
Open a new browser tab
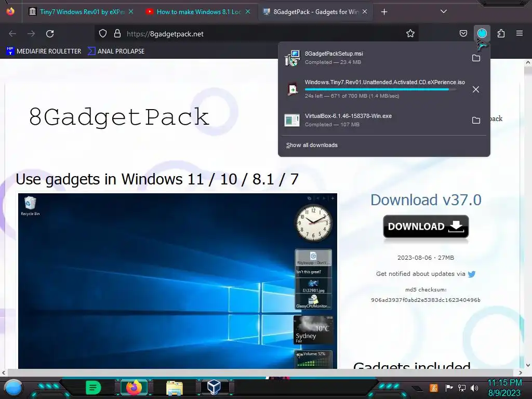[384, 12]
